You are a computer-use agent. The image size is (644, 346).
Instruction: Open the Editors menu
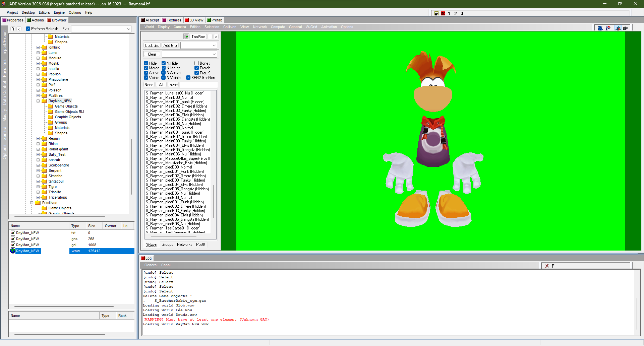point(44,12)
